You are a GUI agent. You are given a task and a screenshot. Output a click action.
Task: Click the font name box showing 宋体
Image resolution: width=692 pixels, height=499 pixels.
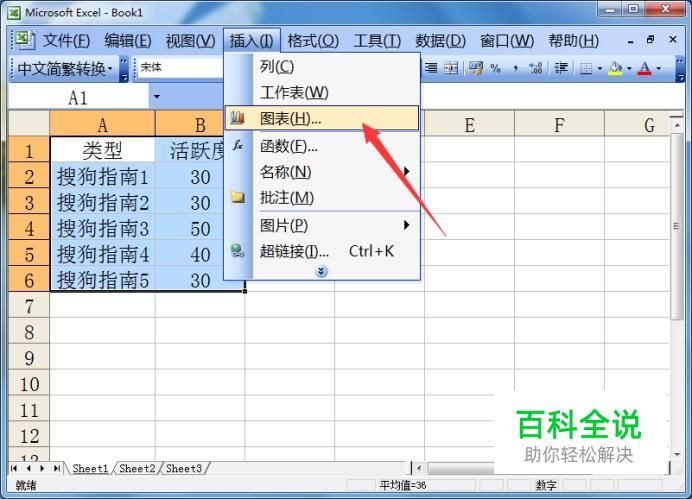[179, 68]
